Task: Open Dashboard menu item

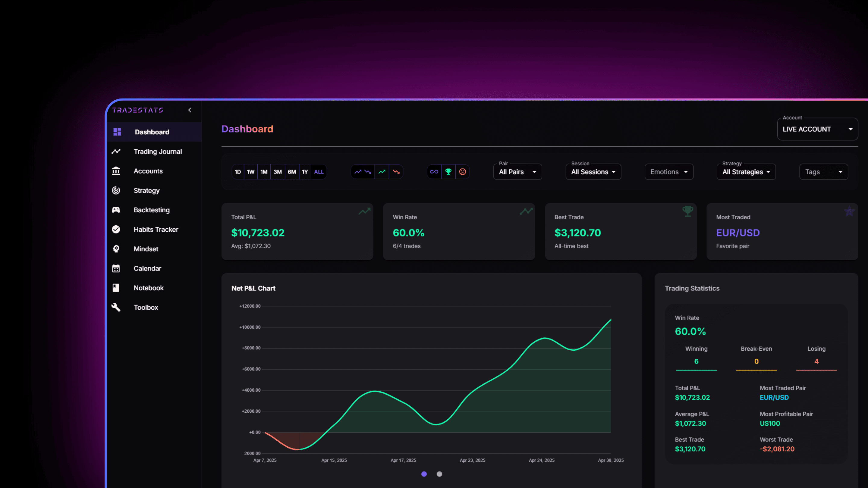Action: tap(155, 132)
